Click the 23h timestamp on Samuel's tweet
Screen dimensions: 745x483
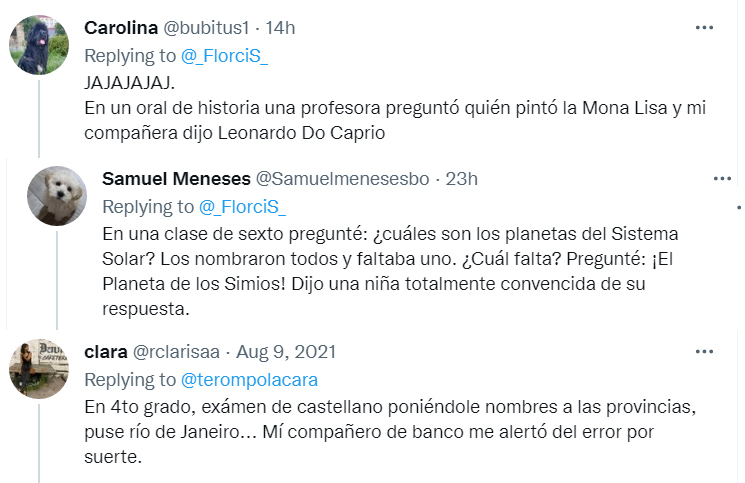click(461, 179)
